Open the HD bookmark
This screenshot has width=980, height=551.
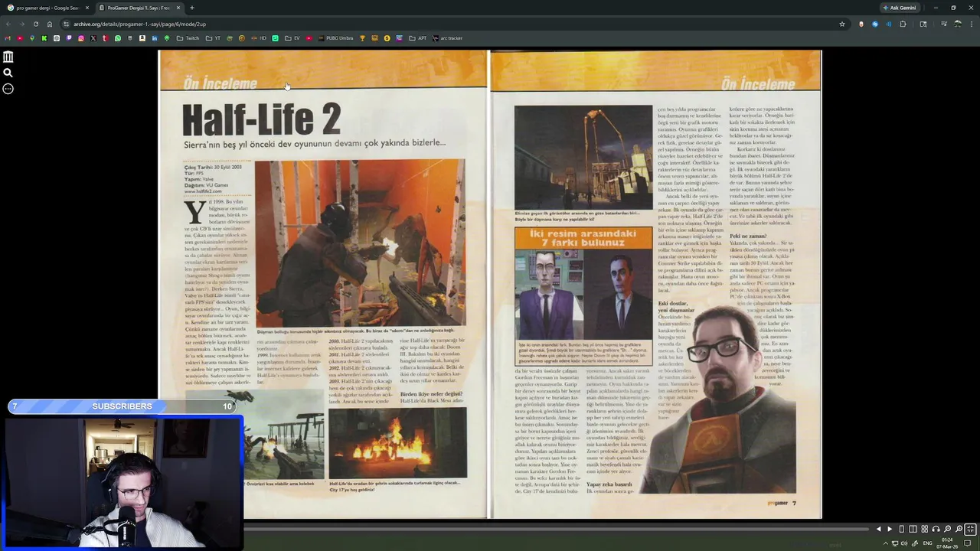point(259,38)
